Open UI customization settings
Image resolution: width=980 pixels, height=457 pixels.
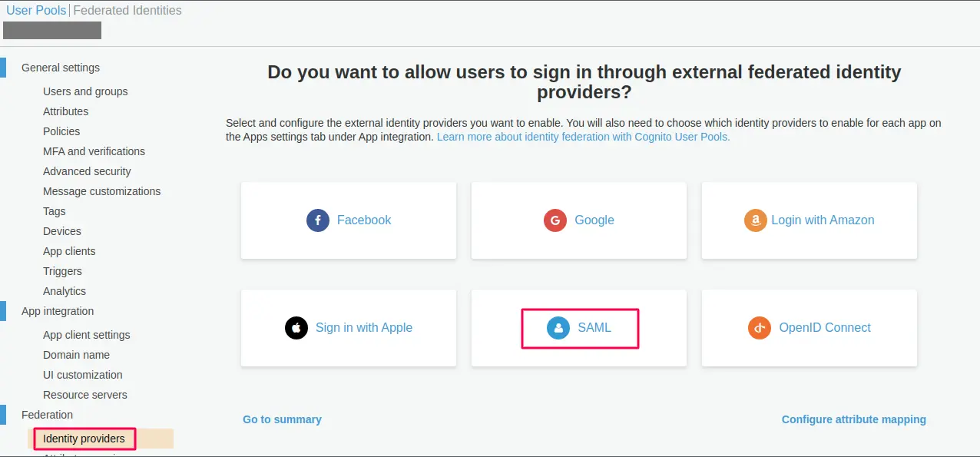coord(83,375)
